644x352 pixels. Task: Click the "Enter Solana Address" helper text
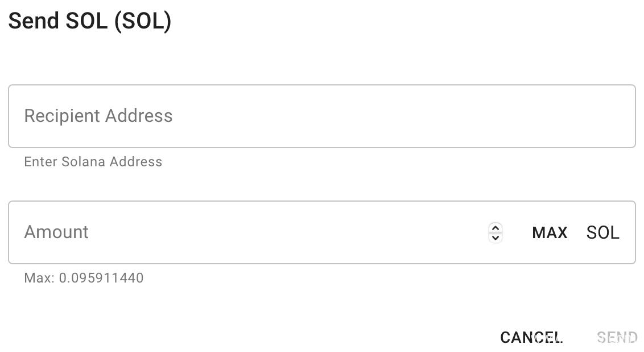(93, 162)
